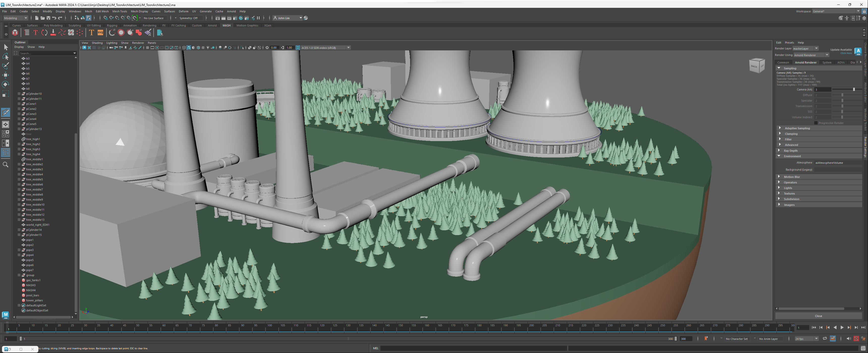The width and height of the screenshot is (868, 353).
Task: Select the gas_tanks1 item in Outliner
Action: point(33,280)
